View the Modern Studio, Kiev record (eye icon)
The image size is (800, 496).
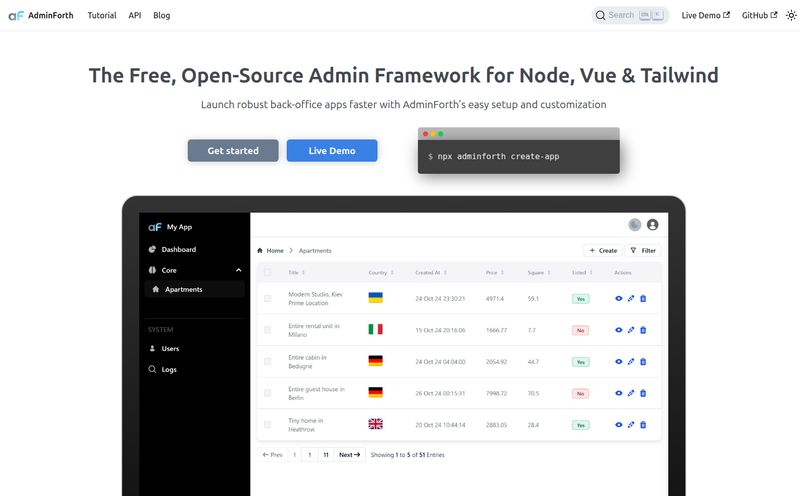tap(618, 299)
